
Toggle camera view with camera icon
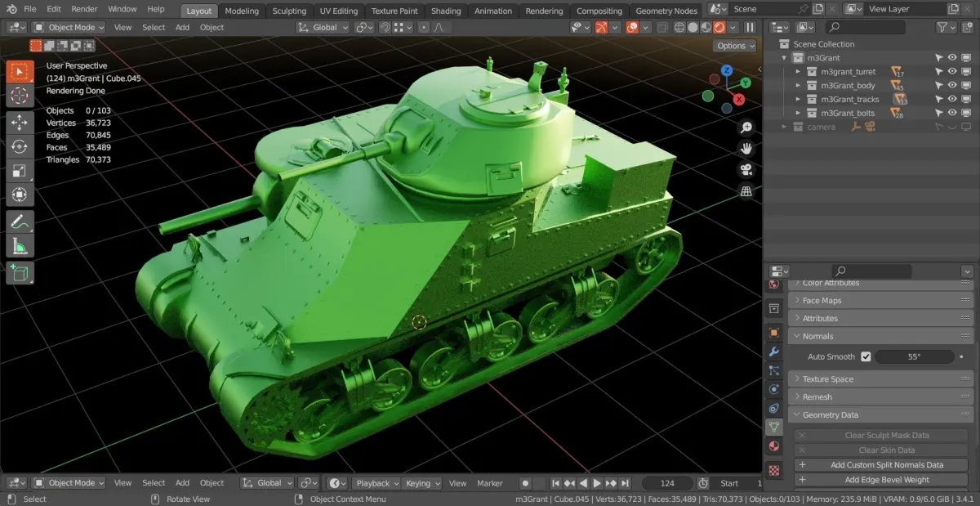pyautogui.click(x=746, y=170)
